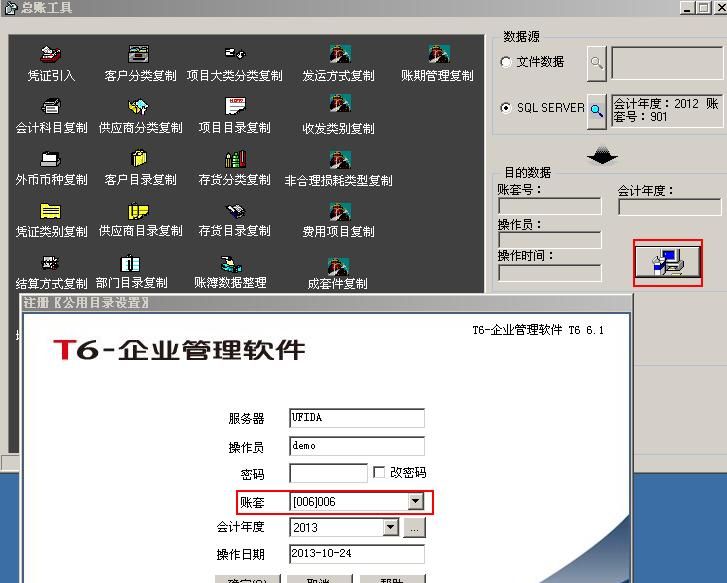The image size is (727, 583).
Task: Tick the 改密码 checkbox
Action: coord(379,472)
